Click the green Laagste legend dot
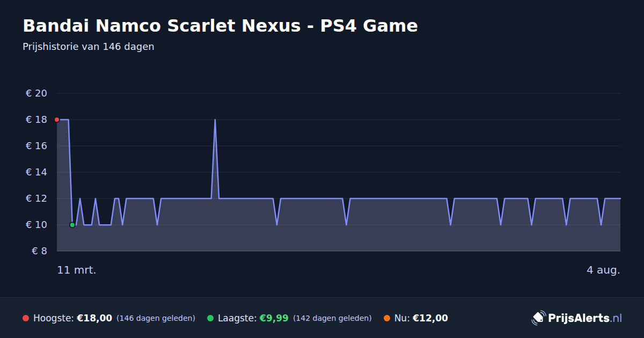 click(210, 318)
